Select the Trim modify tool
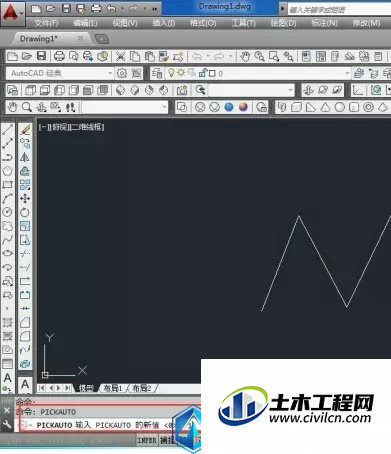 pos(25,254)
